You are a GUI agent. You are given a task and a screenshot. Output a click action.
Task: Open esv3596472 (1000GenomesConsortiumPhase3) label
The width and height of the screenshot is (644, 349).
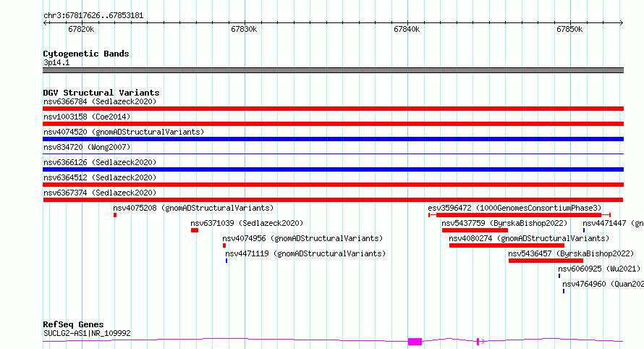(514, 208)
